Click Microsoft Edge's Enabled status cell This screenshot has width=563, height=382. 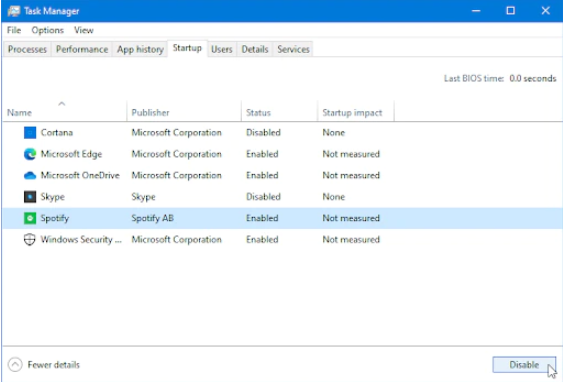click(262, 154)
